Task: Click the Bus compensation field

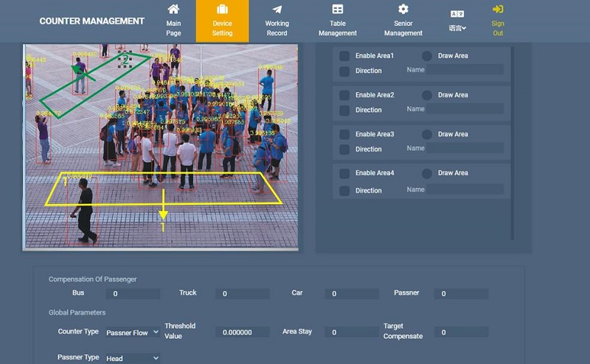Action: [x=133, y=294]
